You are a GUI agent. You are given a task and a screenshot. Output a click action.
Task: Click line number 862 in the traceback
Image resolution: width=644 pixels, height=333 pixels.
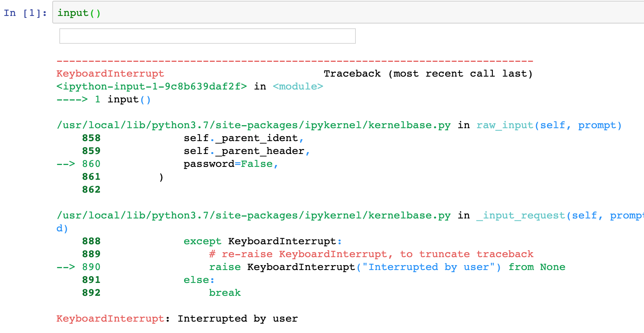[x=91, y=190]
